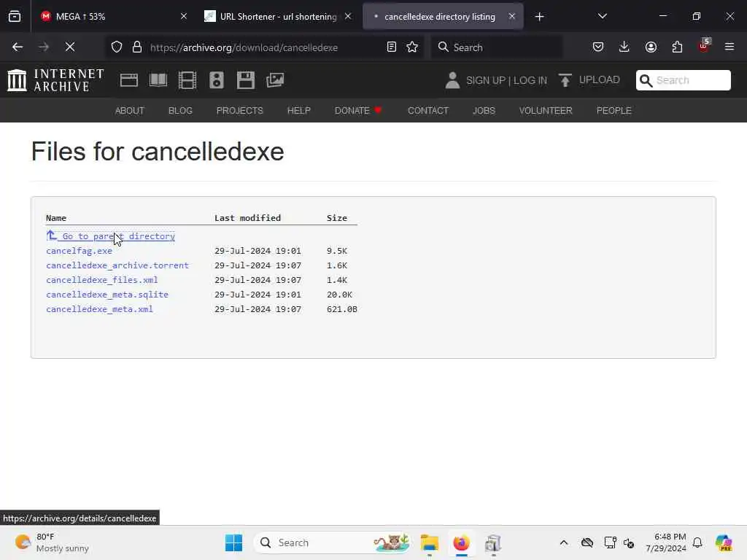Viewport: 747px width, 560px height.
Task: Open the CONTACT menu item
Action: point(427,111)
